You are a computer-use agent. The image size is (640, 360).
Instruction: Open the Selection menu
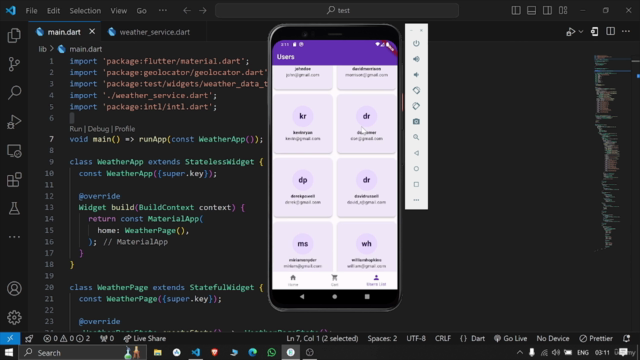85,11
